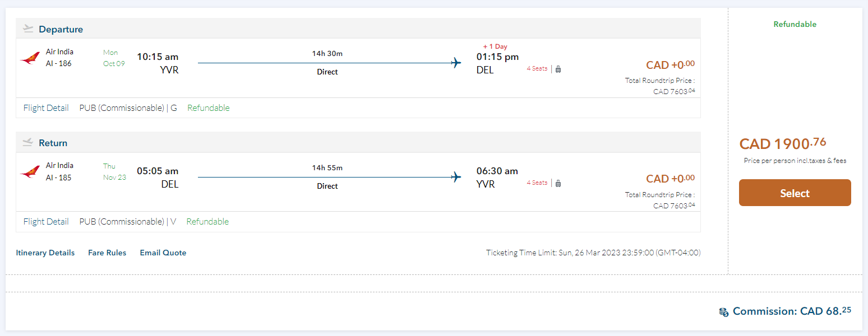Click airplane icon on YVR to DEL route
This screenshot has width=868, height=336.
[x=456, y=63]
